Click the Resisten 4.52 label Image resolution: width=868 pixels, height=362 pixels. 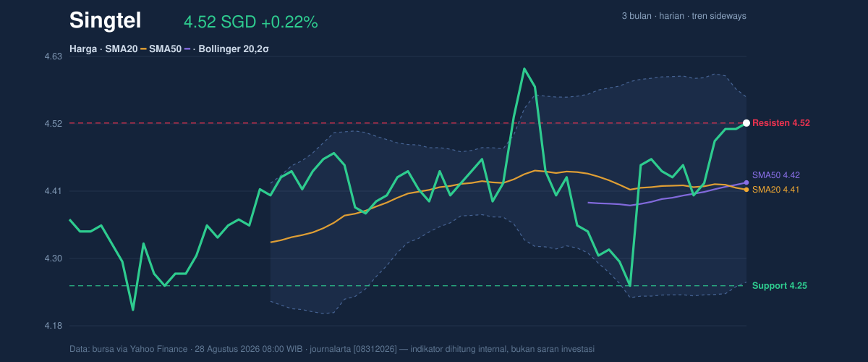click(781, 123)
